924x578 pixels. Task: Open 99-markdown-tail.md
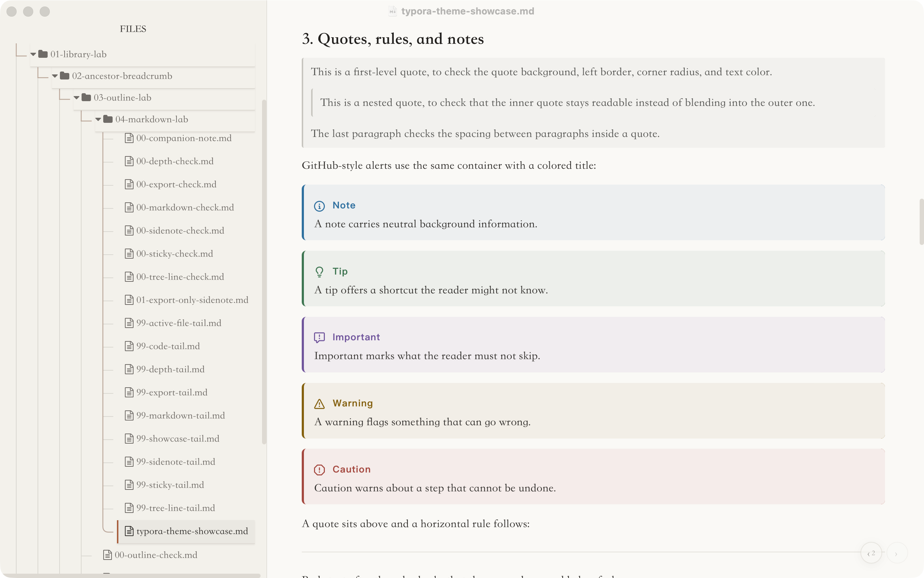(x=180, y=415)
